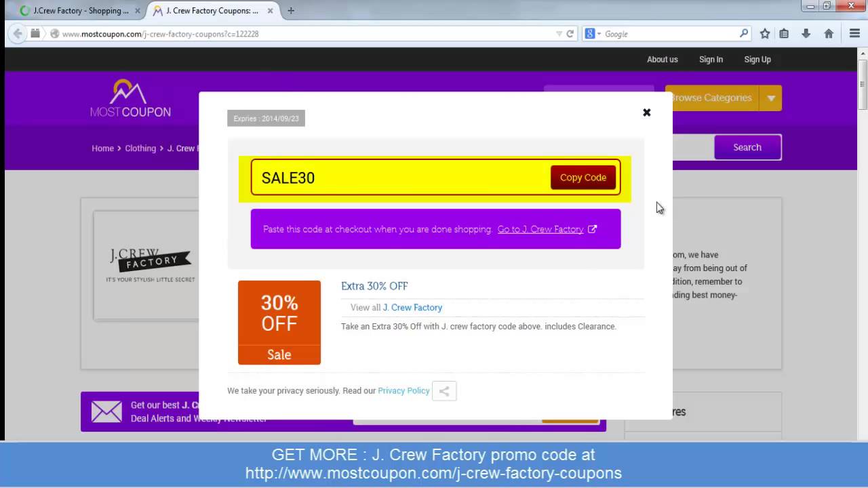The height and width of the screenshot is (488, 868).
Task: Click the J.Crew Factory store logo
Action: coord(151,265)
